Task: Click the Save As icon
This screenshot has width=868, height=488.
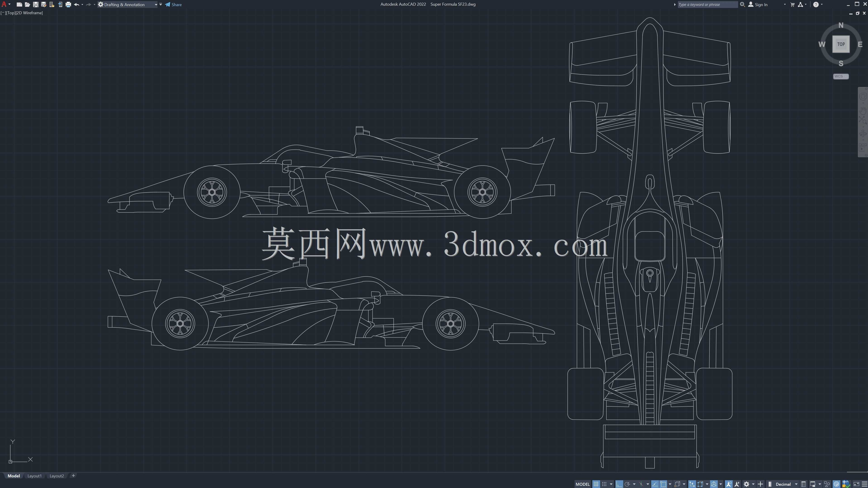Action: pos(43,4)
